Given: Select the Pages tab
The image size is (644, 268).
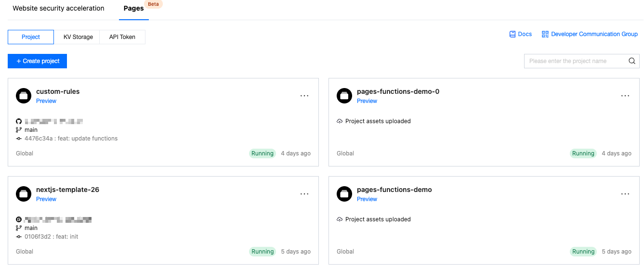Looking at the screenshot, I should pos(133,8).
